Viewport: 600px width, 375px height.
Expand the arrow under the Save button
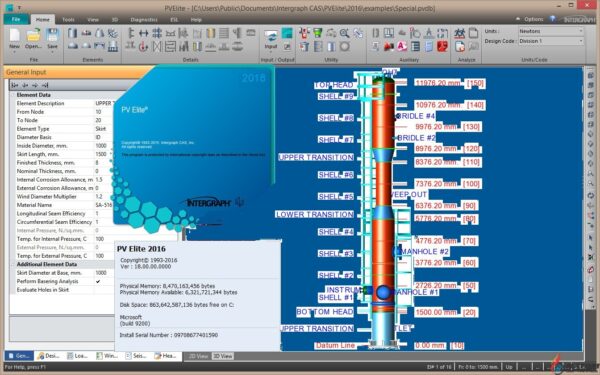pos(52,52)
